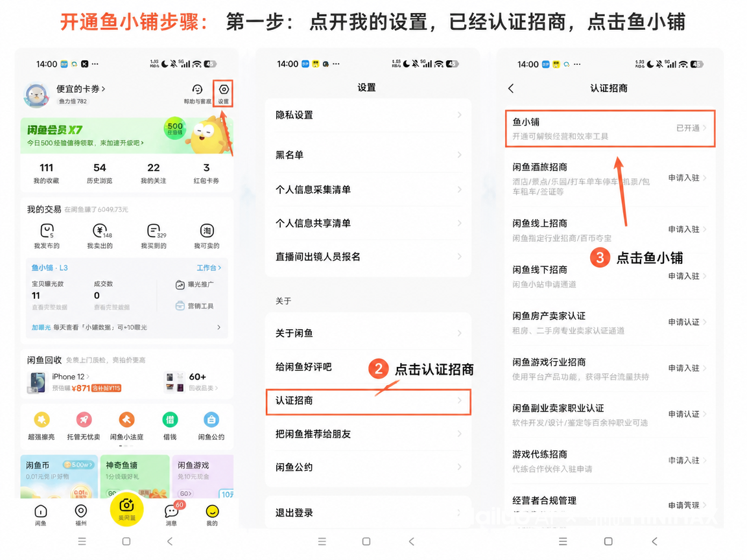The height and width of the screenshot is (560, 747).
Task: Open the 闲鱼游戏 promo card
Action: 203,476
